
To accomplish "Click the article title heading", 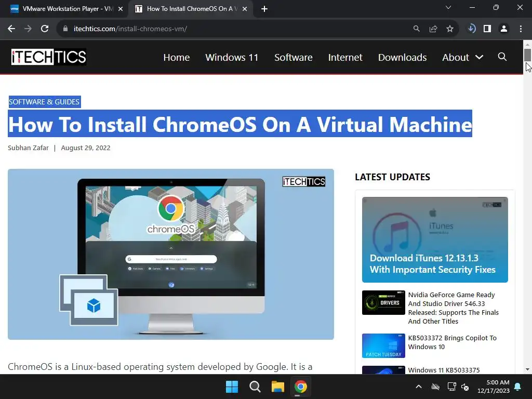I will [x=240, y=124].
